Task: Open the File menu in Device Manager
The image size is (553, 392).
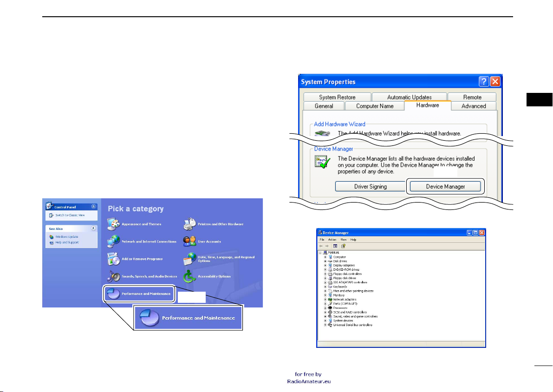Action: 322,240
